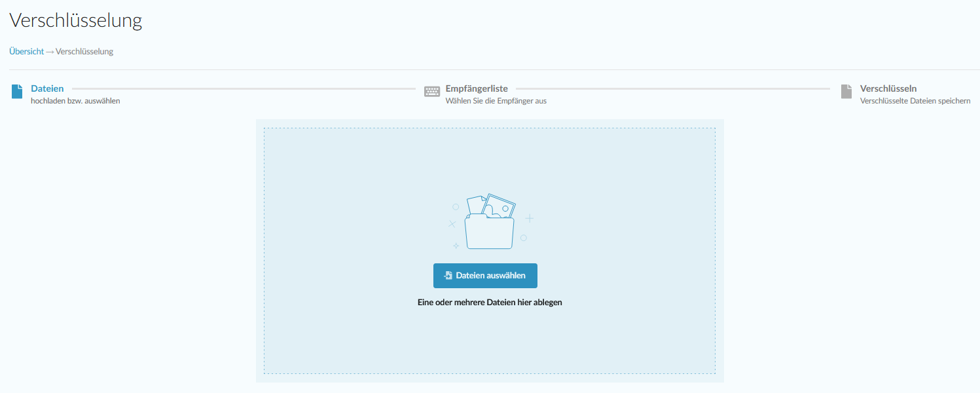Click the folder illustration in the drop zone
Screen dimensions: 980x393
point(489,223)
